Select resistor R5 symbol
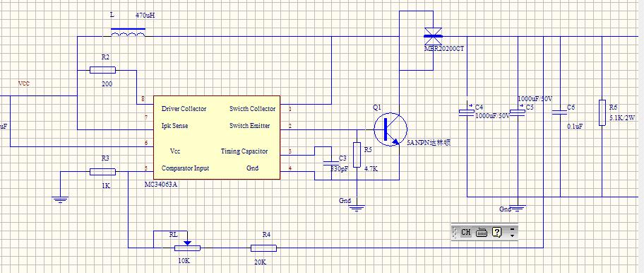 (357, 155)
